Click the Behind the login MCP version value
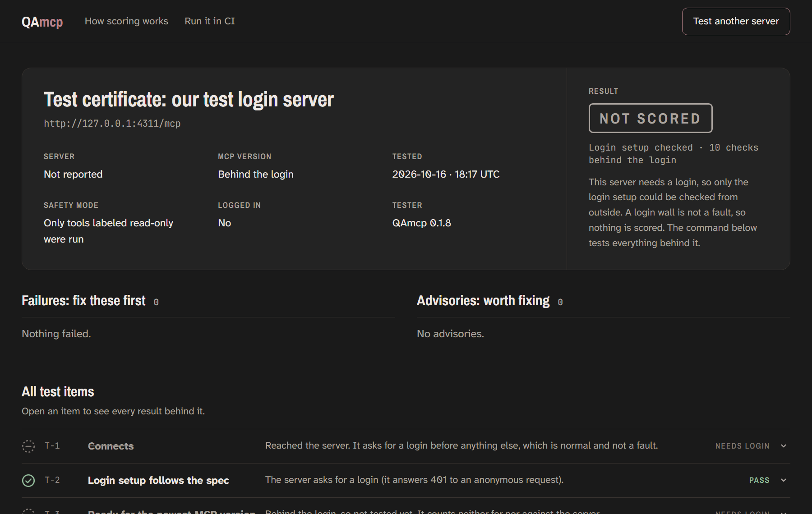812x514 pixels. pyautogui.click(x=255, y=174)
